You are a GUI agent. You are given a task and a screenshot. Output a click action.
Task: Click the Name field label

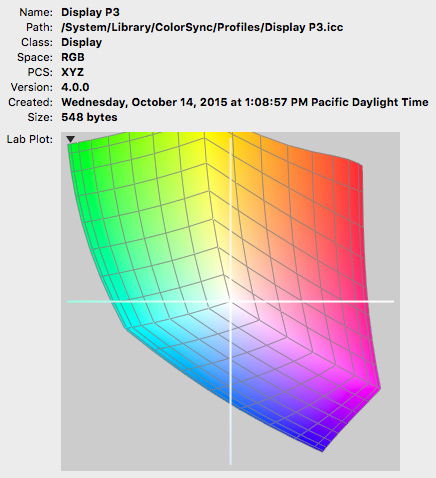coord(36,12)
